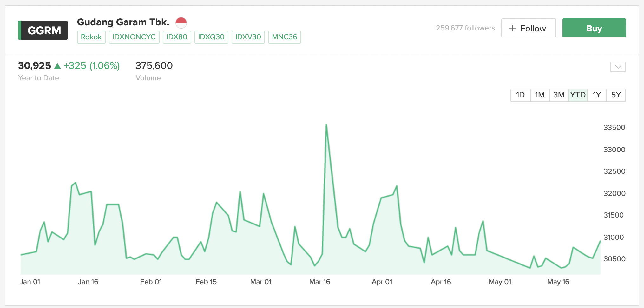This screenshot has width=644, height=308.
Task: Open the IDXV30 index tag
Action: [x=248, y=37]
